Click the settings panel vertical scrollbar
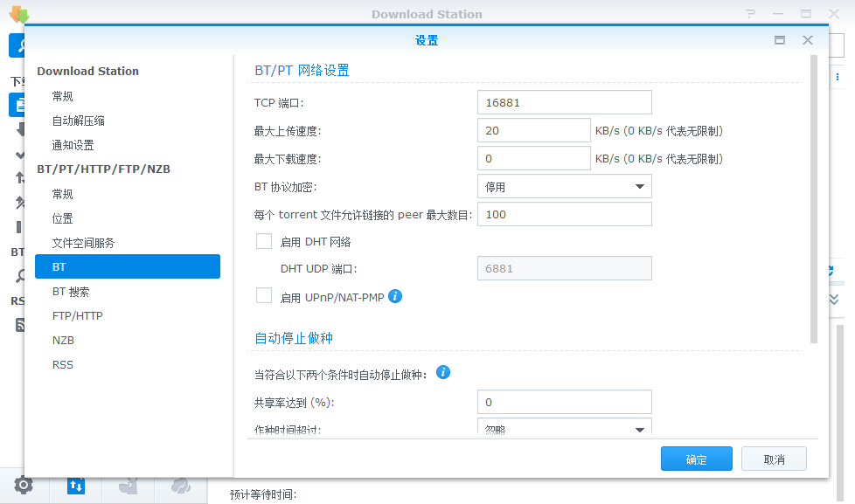The width and height of the screenshot is (855, 504). point(814,199)
